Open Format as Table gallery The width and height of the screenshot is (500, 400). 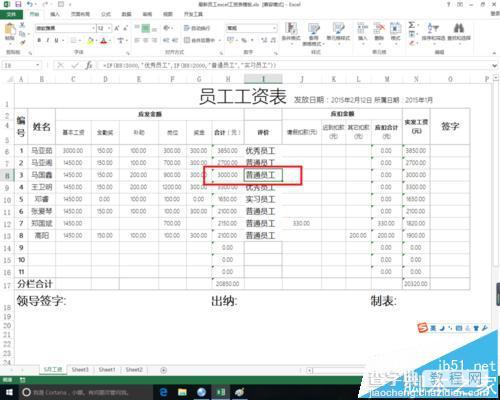[313, 34]
